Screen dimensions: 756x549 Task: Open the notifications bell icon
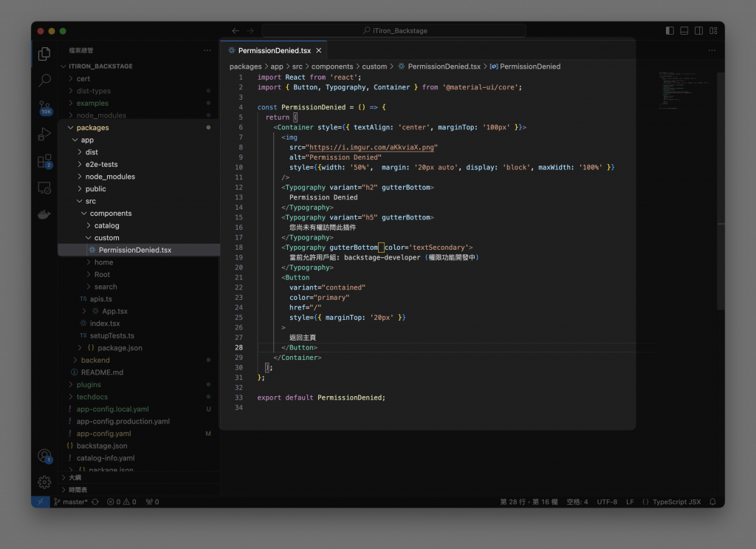[712, 502]
